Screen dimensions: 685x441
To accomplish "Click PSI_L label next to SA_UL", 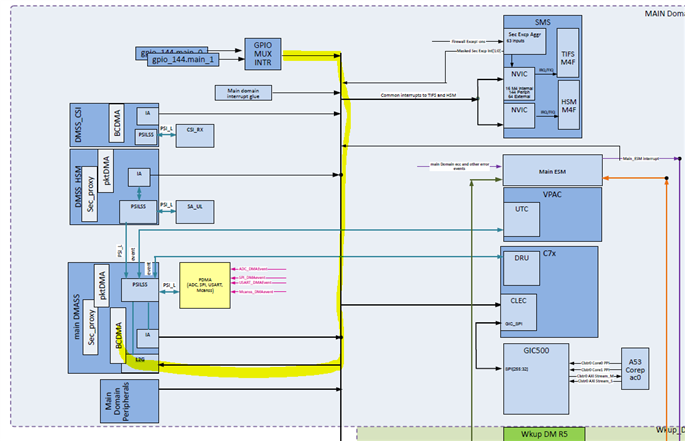I will pyautogui.click(x=166, y=205).
